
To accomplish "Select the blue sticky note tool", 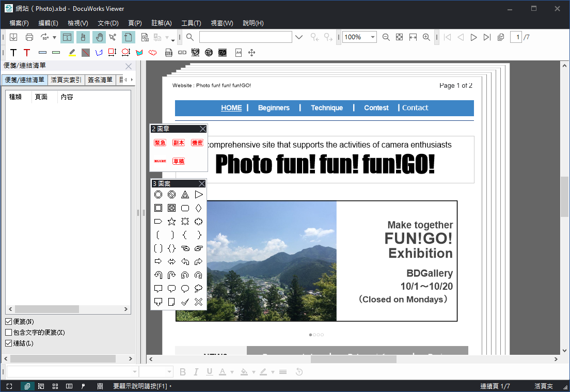I will (42, 53).
